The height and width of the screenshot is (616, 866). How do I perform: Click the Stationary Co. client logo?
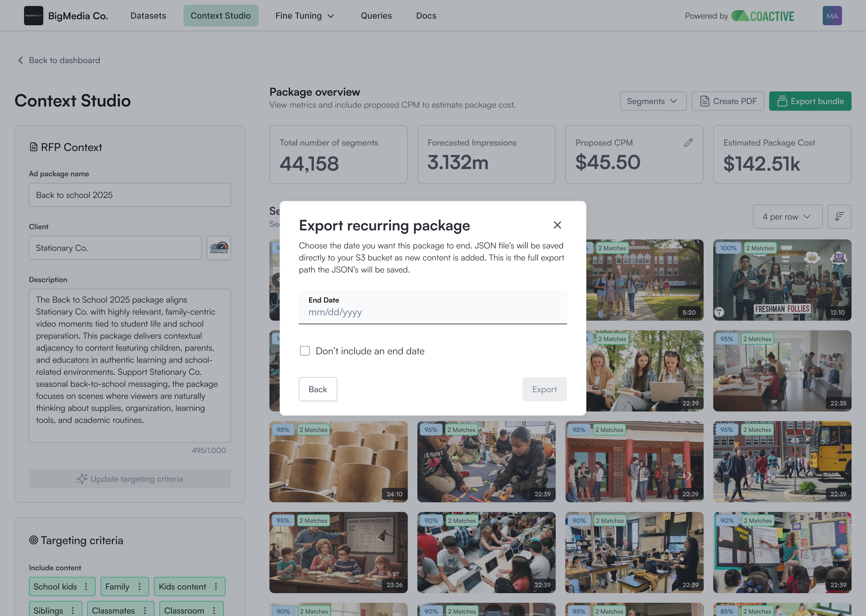(x=219, y=248)
